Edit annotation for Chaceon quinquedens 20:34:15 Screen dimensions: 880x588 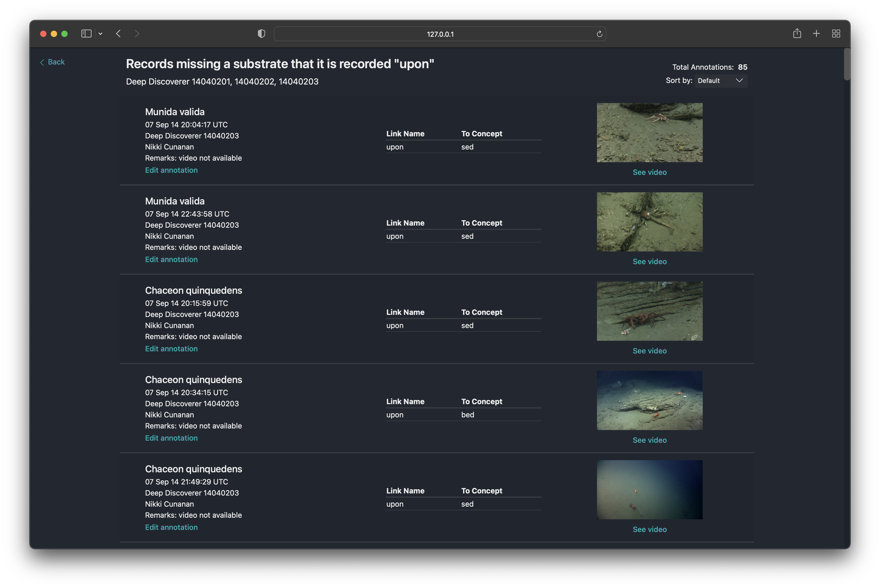tap(171, 438)
